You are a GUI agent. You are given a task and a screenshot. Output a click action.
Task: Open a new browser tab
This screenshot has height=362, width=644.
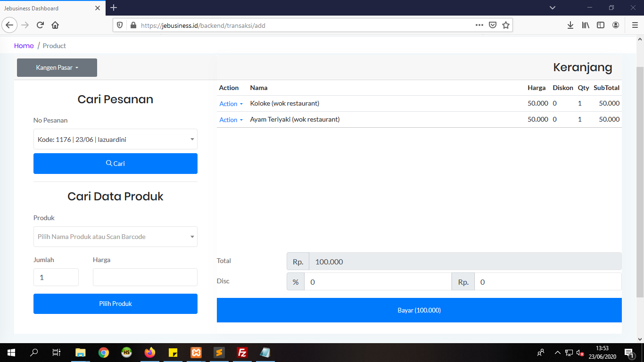(x=114, y=8)
